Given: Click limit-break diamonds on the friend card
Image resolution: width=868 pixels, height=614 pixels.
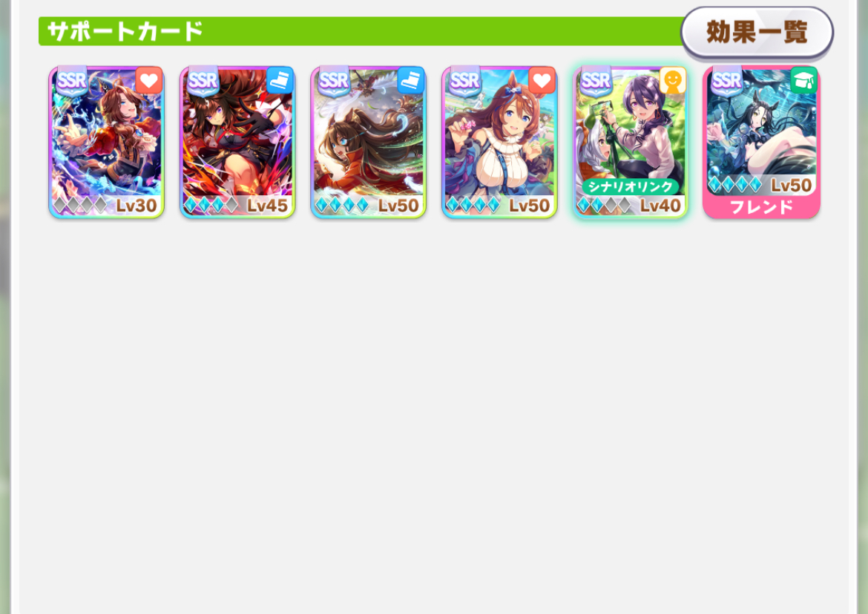Looking at the screenshot, I should (x=736, y=185).
